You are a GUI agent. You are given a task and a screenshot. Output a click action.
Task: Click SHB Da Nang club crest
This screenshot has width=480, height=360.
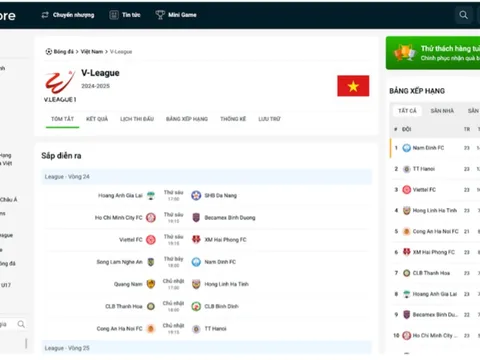click(196, 196)
